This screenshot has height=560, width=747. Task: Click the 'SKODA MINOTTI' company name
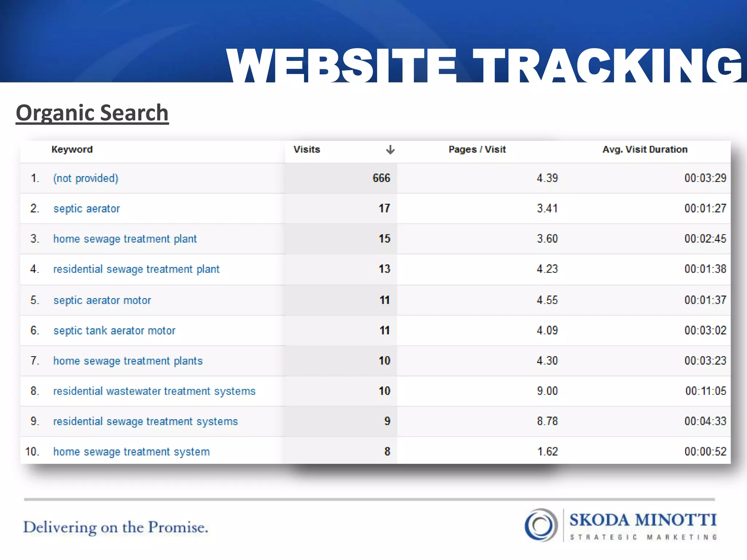[643, 520]
